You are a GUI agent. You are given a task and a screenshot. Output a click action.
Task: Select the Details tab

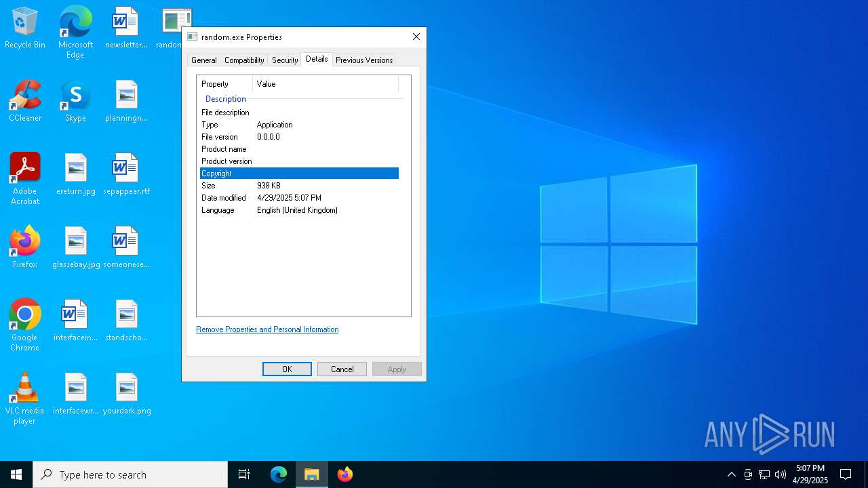click(317, 60)
